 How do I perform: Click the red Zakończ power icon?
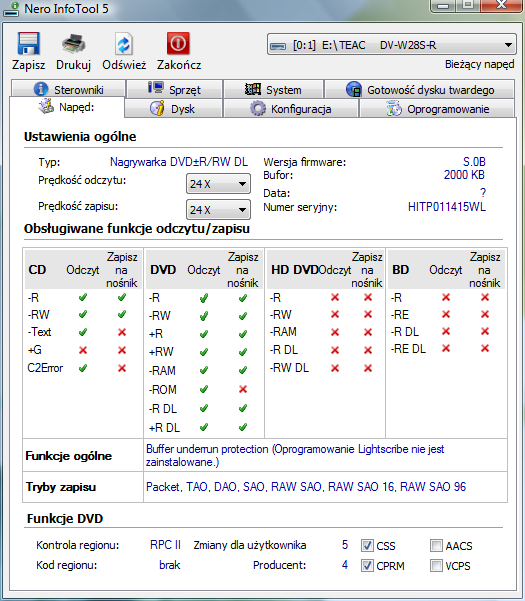(x=178, y=43)
